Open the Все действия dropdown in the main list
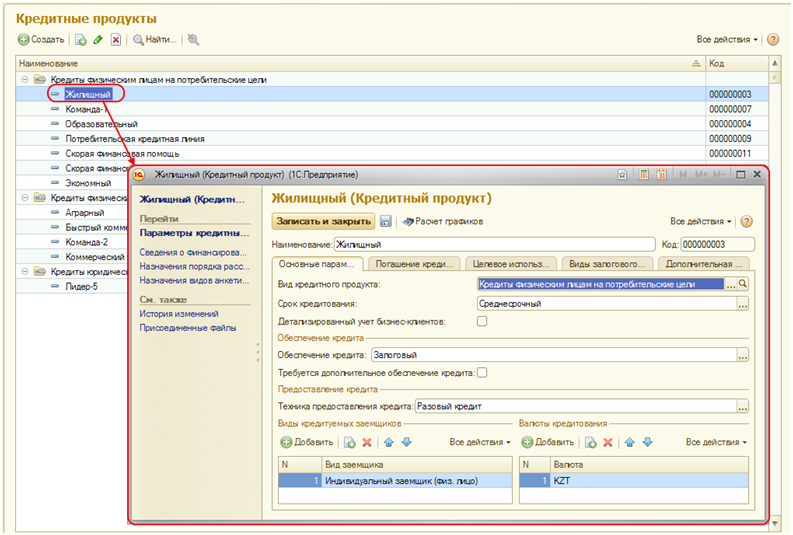This screenshot has height=535, width=793. [x=727, y=40]
